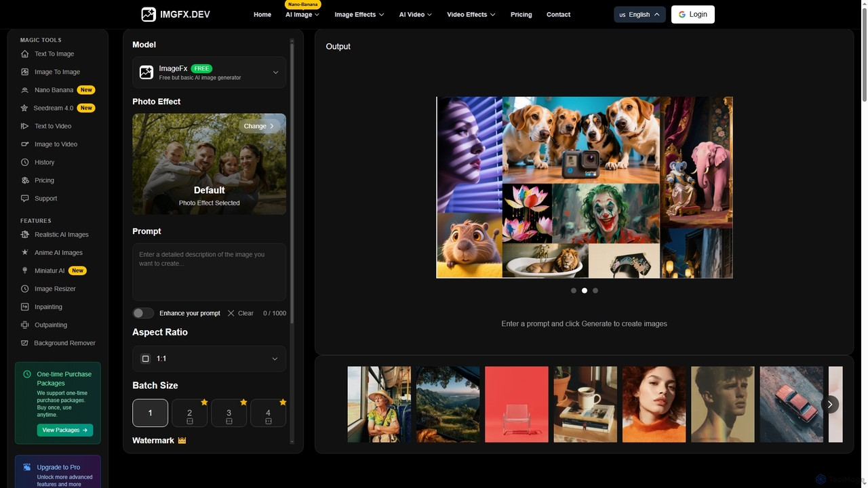Click the prompt description text box
Image resolution: width=868 pixels, height=488 pixels.
tap(209, 272)
